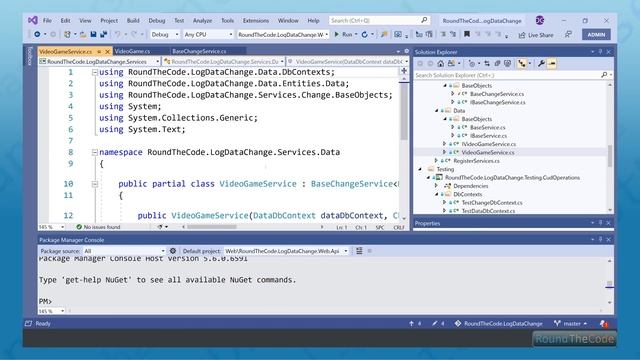Collapse the namespace block at line 8
The height and width of the screenshot is (360, 640).
(95, 152)
